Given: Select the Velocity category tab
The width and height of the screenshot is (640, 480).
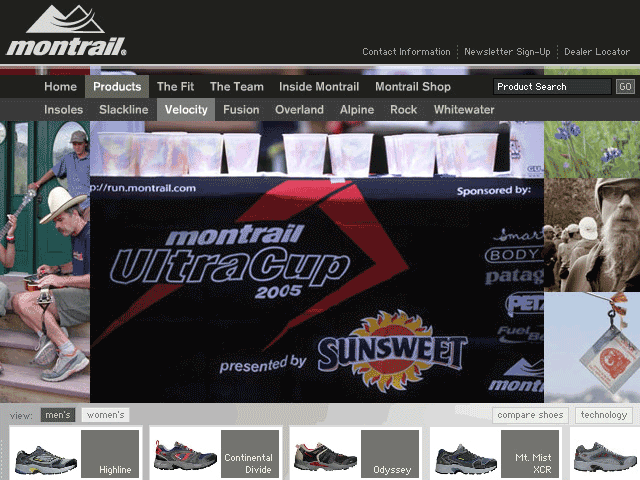Looking at the screenshot, I should click(186, 109).
